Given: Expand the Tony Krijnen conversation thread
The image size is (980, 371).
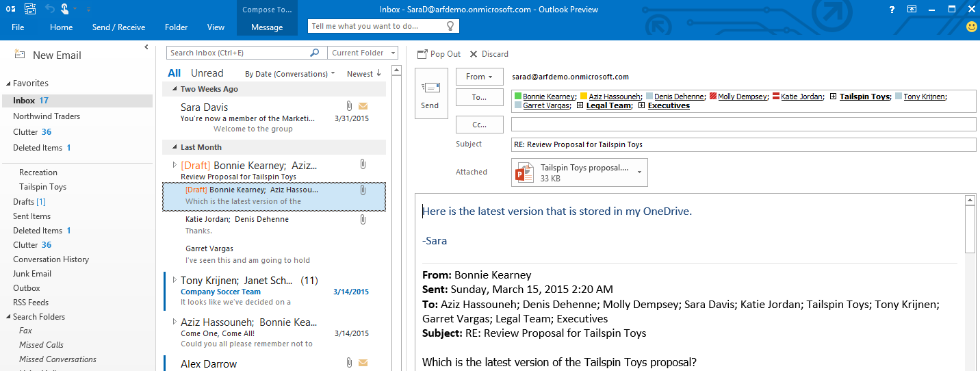Looking at the screenshot, I should click(x=175, y=280).
